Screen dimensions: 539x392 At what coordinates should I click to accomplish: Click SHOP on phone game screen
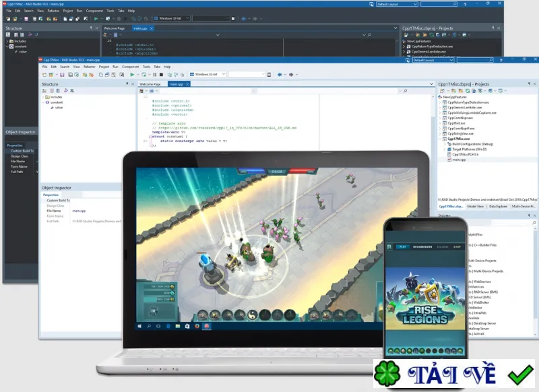[457, 247]
